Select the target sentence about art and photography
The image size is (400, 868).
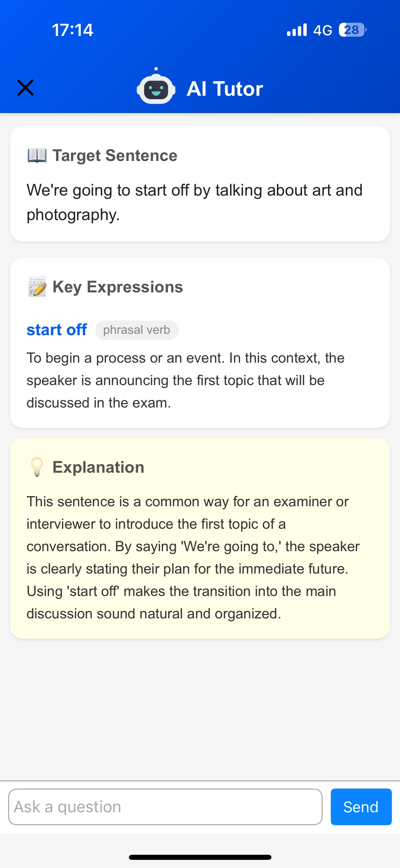coord(194,202)
